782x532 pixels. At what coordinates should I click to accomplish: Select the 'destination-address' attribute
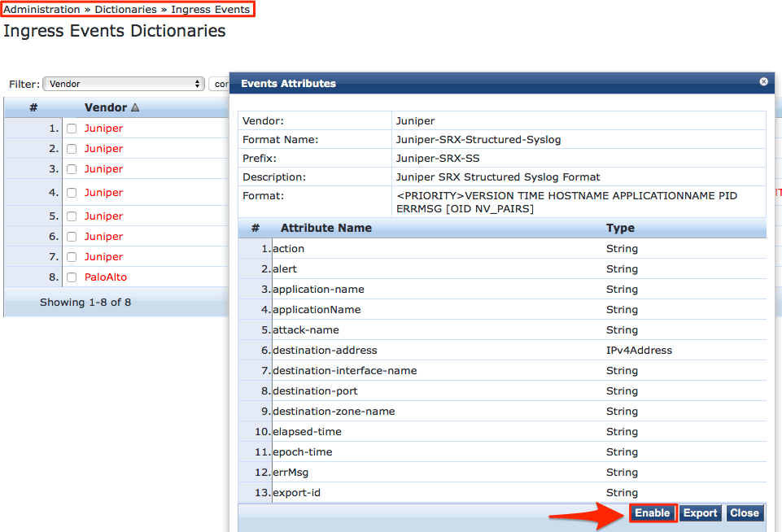coord(502,351)
